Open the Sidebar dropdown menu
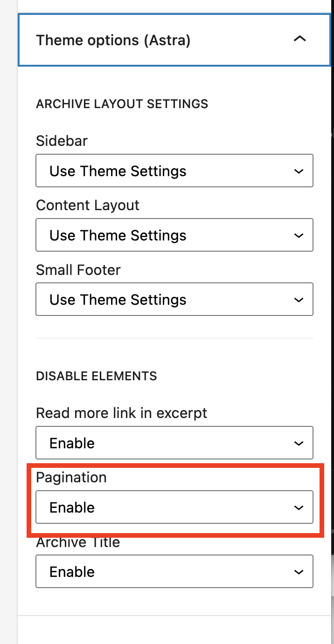This screenshot has height=644, width=334. click(x=174, y=171)
